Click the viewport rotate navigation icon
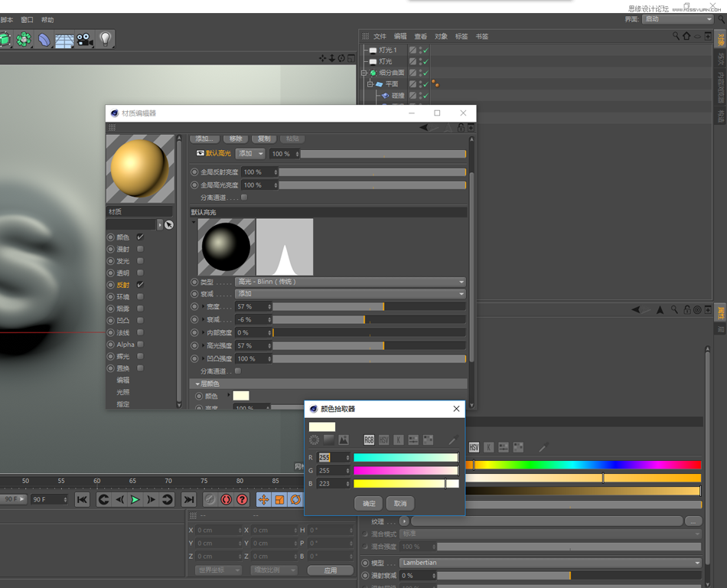 [341, 58]
